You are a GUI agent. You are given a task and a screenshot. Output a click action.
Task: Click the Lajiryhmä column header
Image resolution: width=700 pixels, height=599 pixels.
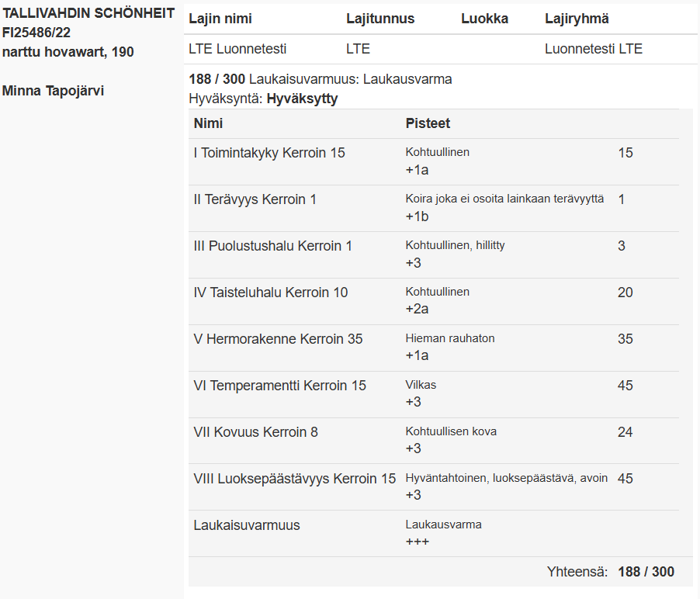click(577, 19)
